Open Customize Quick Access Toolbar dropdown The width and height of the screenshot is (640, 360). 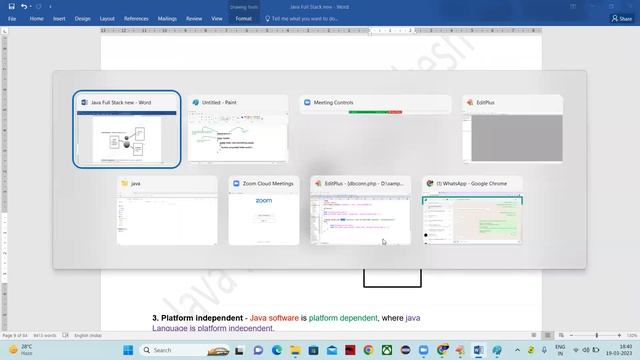50,7
